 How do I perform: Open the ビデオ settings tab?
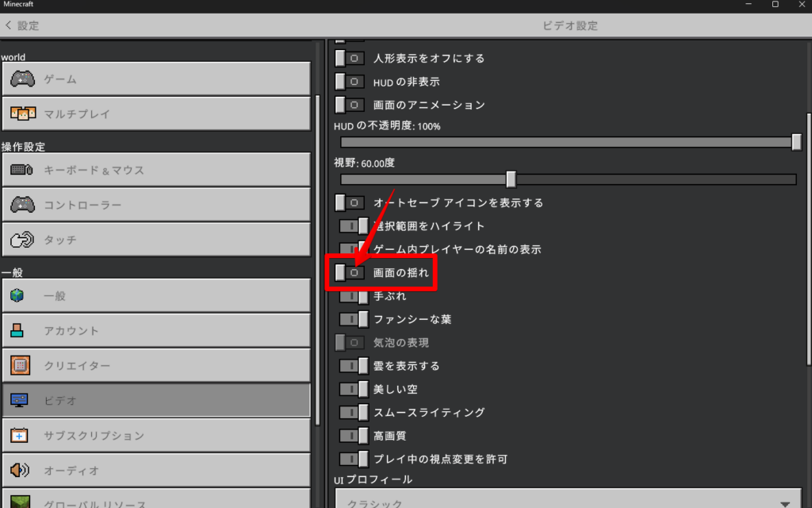click(155, 401)
